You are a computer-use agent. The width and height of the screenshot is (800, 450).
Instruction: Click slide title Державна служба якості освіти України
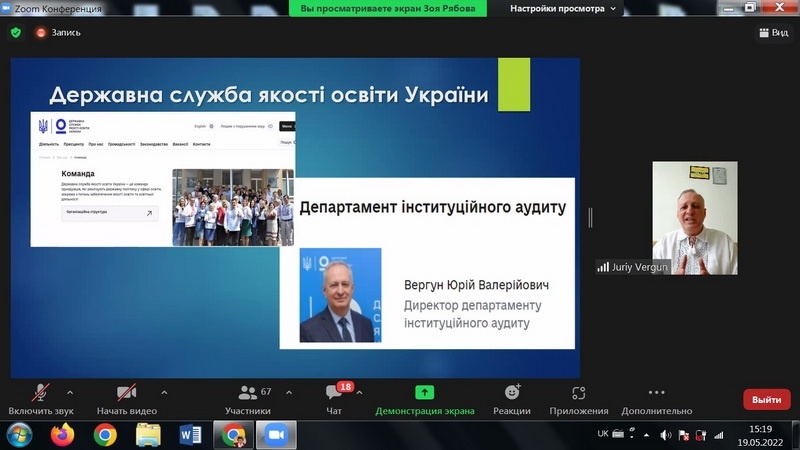click(x=269, y=95)
